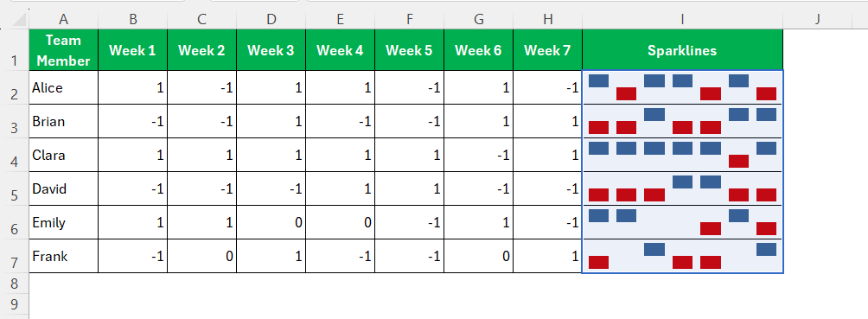Click Clara's Week 6 value cell
The width and height of the screenshot is (868, 319).
pos(479,155)
